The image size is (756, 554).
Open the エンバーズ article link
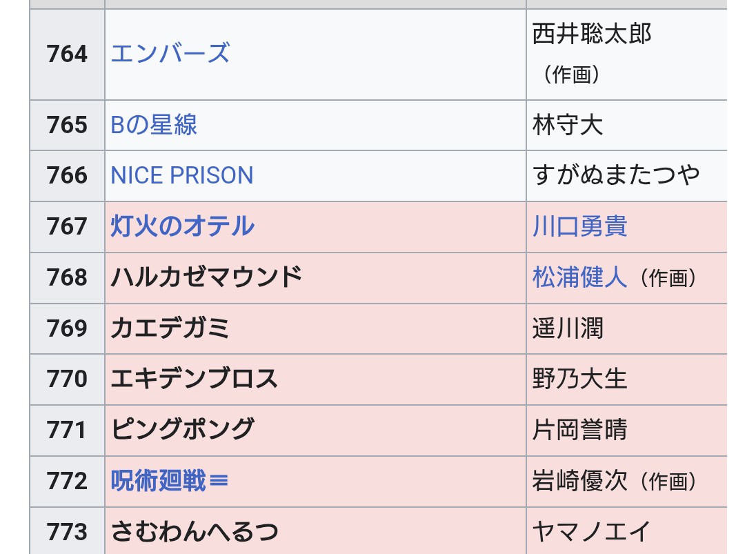[x=170, y=53]
